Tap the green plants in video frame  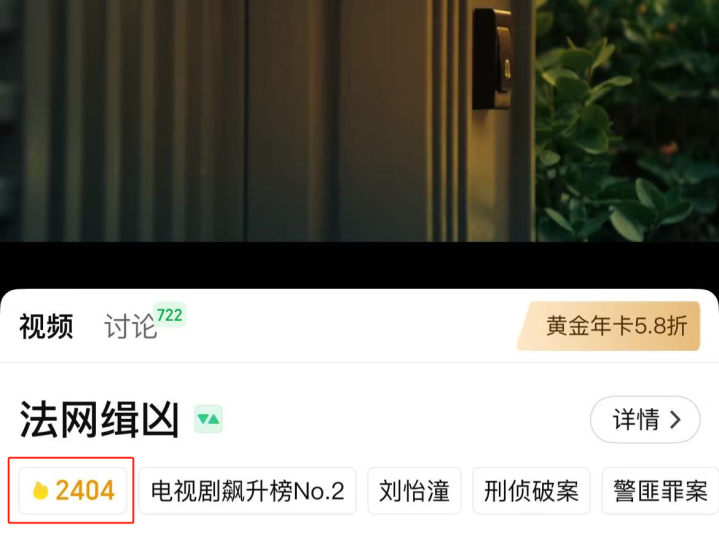pos(627,121)
